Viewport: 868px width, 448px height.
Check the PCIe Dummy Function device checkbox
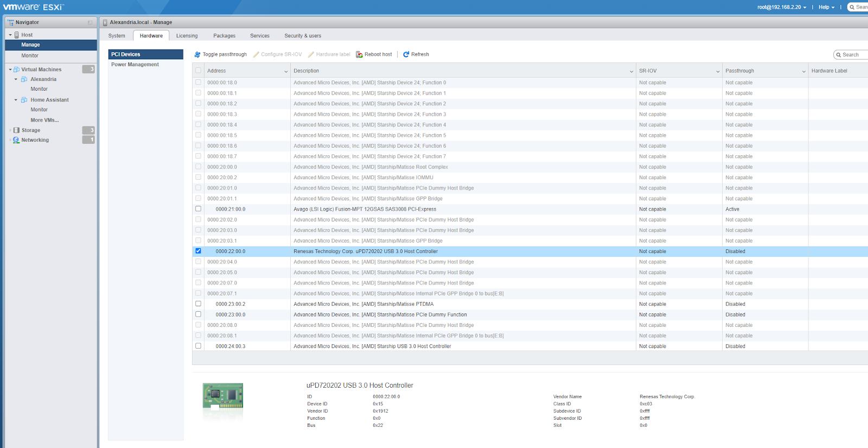pos(198,314)
